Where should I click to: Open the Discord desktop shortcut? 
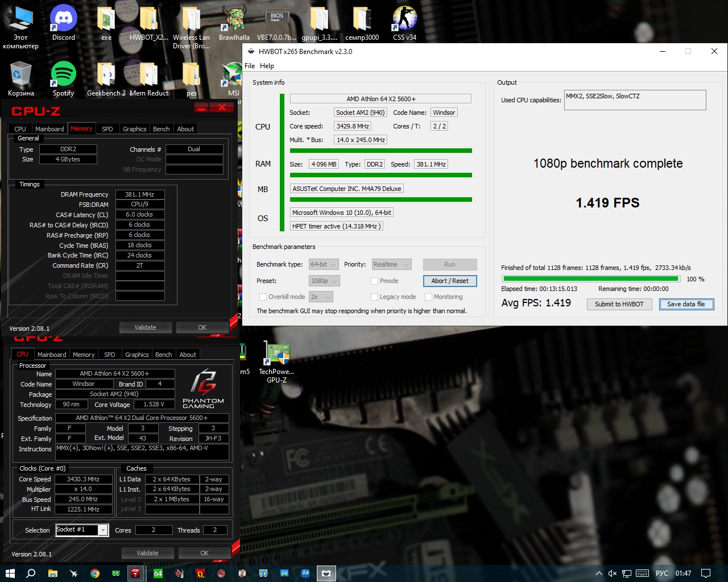tap(64, 23)
